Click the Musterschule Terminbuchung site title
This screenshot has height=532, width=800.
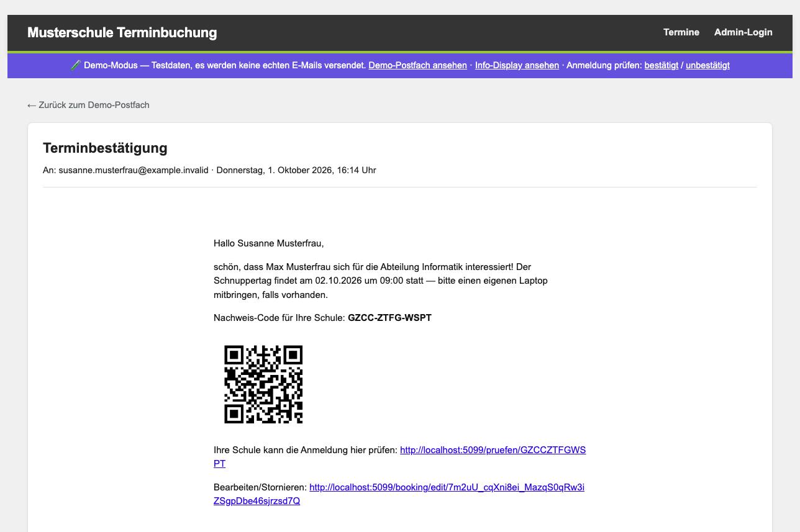(x=122, y=32)
